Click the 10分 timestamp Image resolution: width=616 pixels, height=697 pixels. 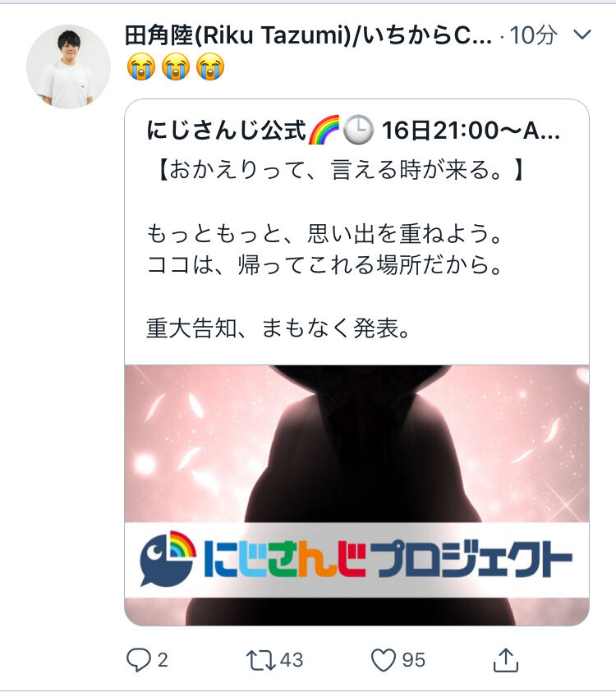click(533, 35)
